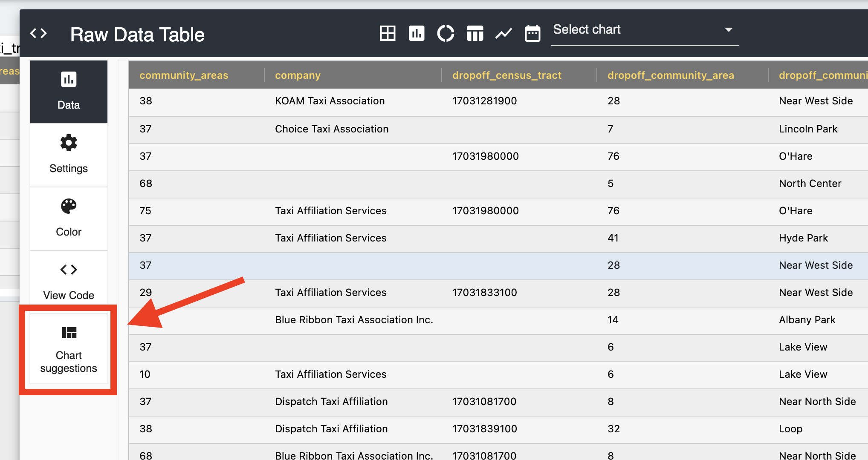Switch to the Data tab
Screen dimensions: 868x460
pyautogui.click(x=69, y=91)
